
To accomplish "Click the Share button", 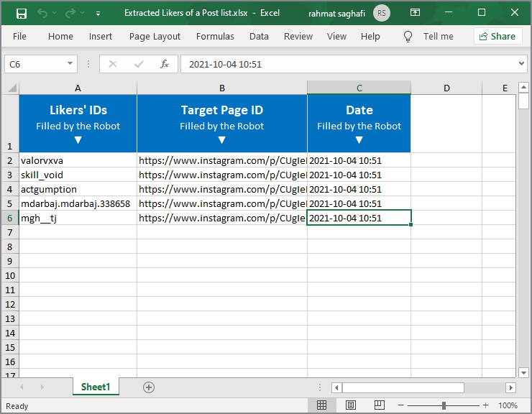I will pos(497,37).
